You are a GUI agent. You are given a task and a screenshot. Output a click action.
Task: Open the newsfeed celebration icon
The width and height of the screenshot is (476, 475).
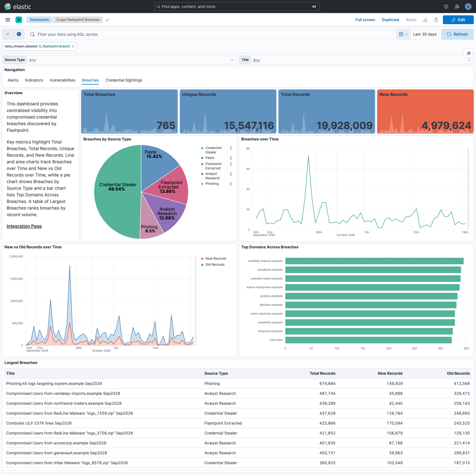coord(457,7)
